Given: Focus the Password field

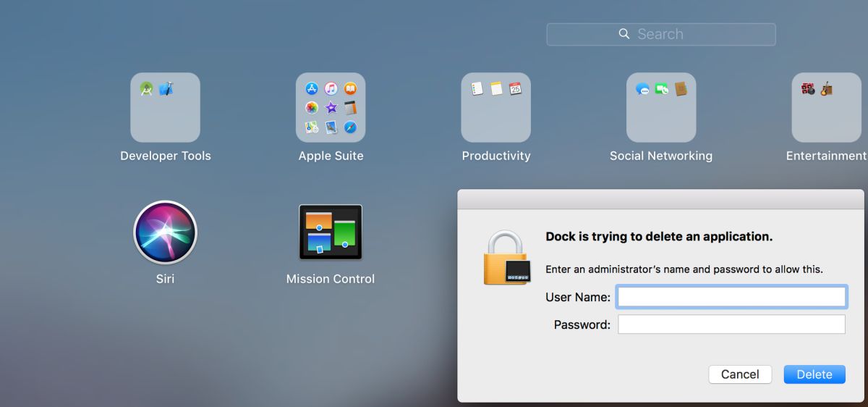Looking at the screenshot, I should (x=731, y=324).
